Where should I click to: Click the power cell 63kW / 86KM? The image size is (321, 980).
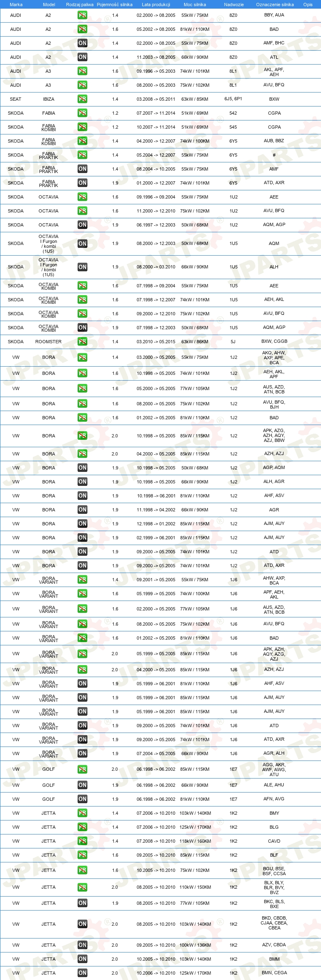click(195, 342)
